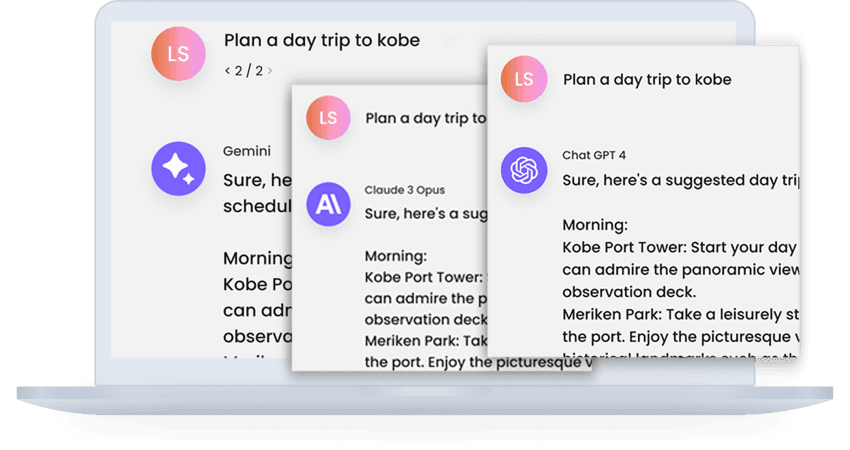
Task: Click the LS avatar in the ChatGPT panel
Action: (525, 80)
